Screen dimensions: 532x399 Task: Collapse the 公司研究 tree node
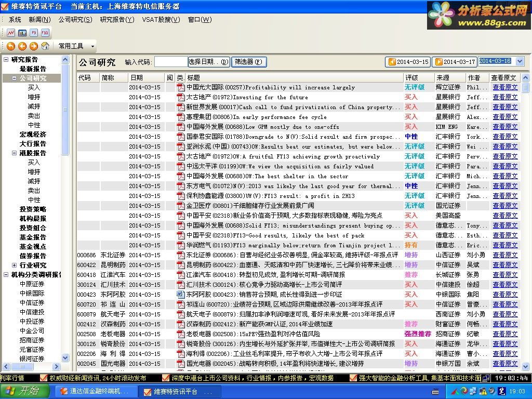point(14,78)
